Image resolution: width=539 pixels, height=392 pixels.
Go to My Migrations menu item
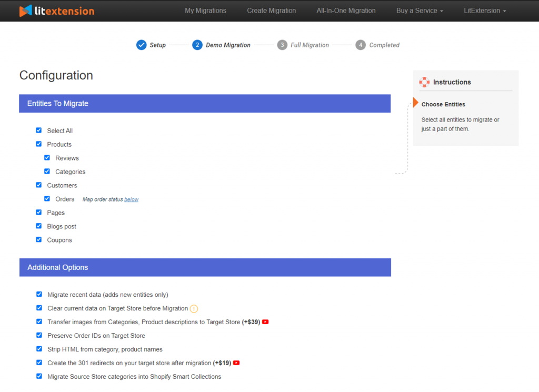click(x=205, y=10)
